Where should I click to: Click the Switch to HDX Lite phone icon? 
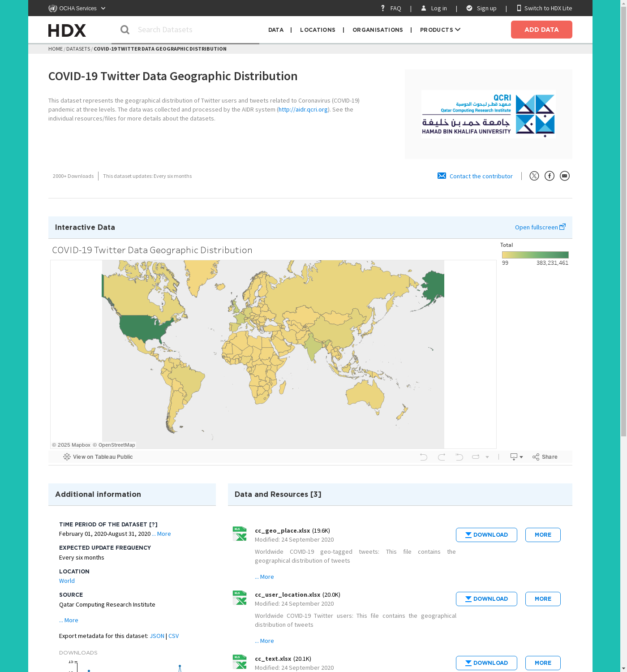[519, 8]
